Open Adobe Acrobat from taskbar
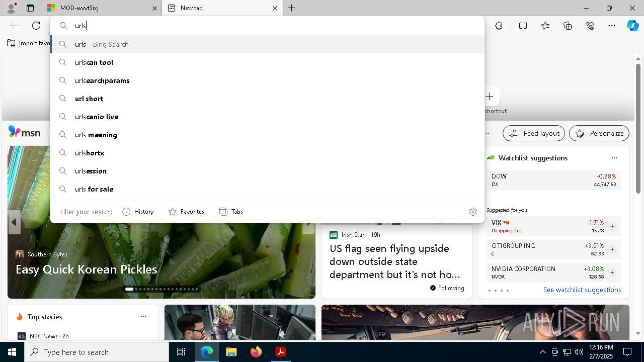 (280, 352)
